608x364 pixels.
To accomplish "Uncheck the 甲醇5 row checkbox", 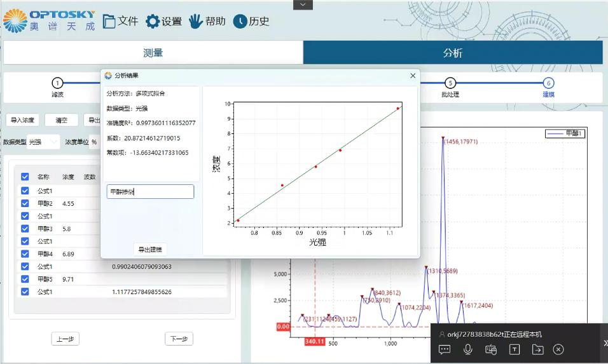I will [x=25, y=279].
